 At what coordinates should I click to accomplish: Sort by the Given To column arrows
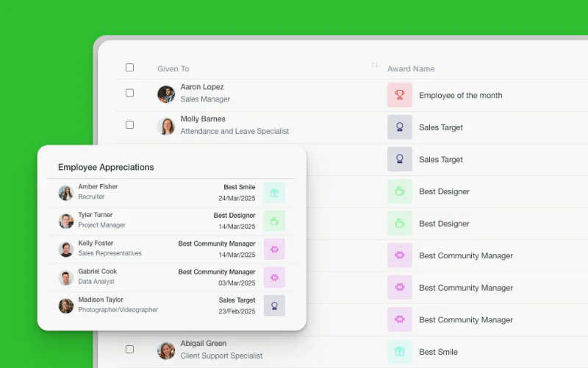pyautogui.click(x=374, y=65)
